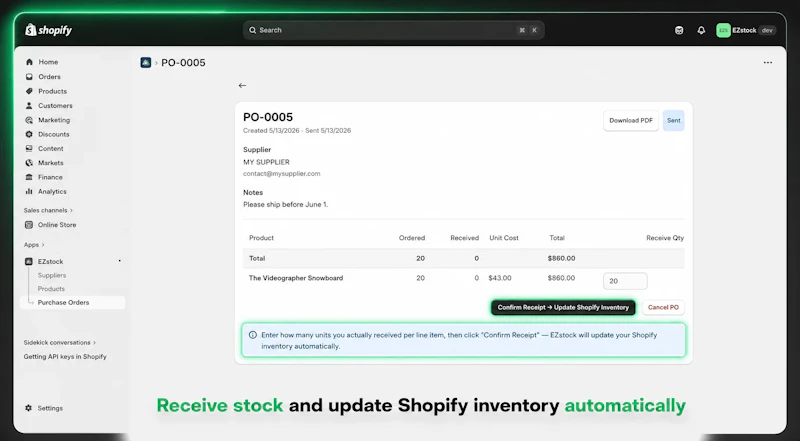Image resolution: width=800 pixels, height=441 pixels.
Task: Click the Analytics bar chart icon
Action: click(x=29, y=191)
